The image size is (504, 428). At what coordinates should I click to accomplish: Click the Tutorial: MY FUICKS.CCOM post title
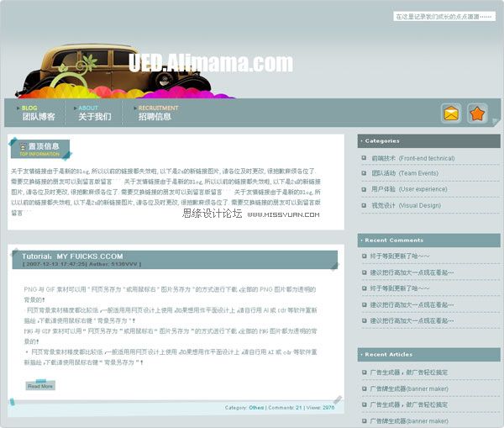pyautogui.click(x=72, y=256)
